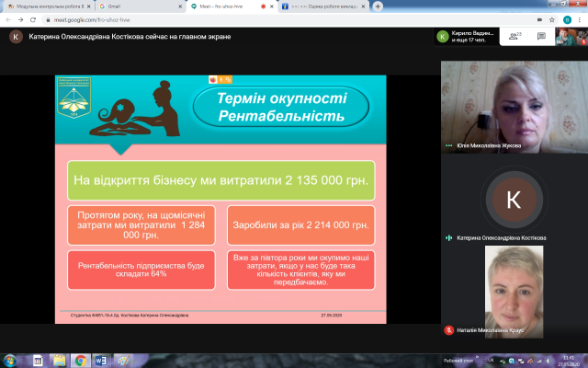588x368 pixels.
Task: Click the Кирило notification with 17 more
Action: click(x=469, y=37)
